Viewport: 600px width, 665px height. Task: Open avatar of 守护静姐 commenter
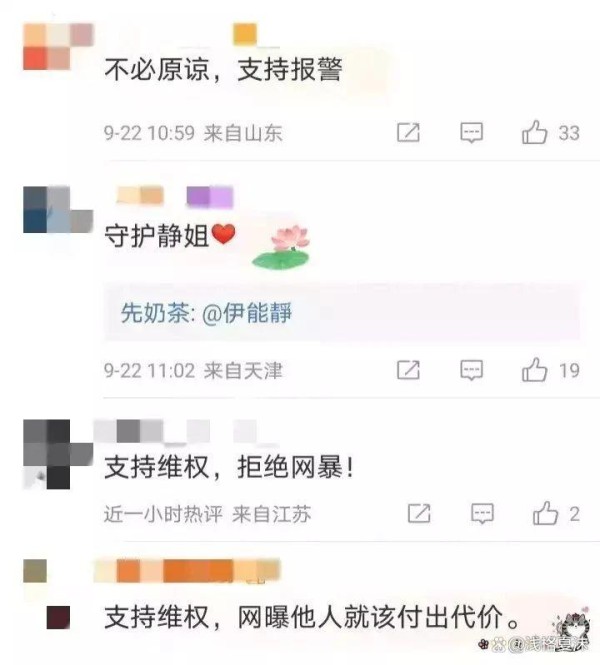[58, 210]
